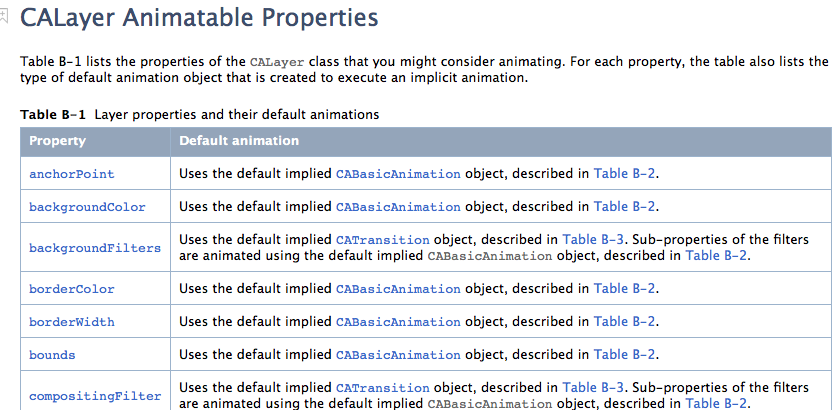This screenshot has width=840, height=410.
Task: Follow Table B-3 link in the backgroundFilters row
Action: 593,240
